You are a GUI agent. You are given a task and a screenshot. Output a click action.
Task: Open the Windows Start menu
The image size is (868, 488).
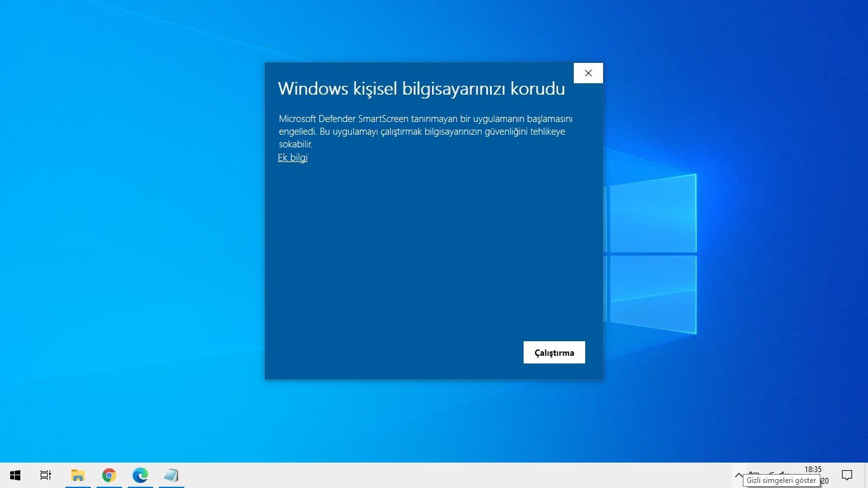[x=15, y=475]
